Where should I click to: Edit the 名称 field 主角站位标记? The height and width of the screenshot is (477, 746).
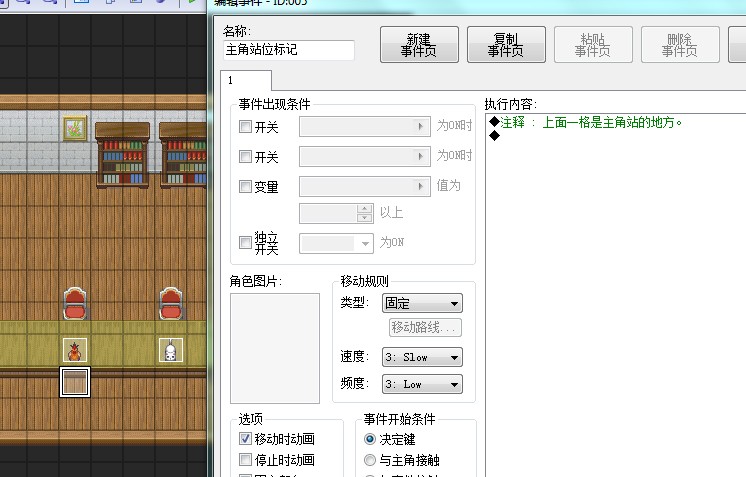(289, 50)
